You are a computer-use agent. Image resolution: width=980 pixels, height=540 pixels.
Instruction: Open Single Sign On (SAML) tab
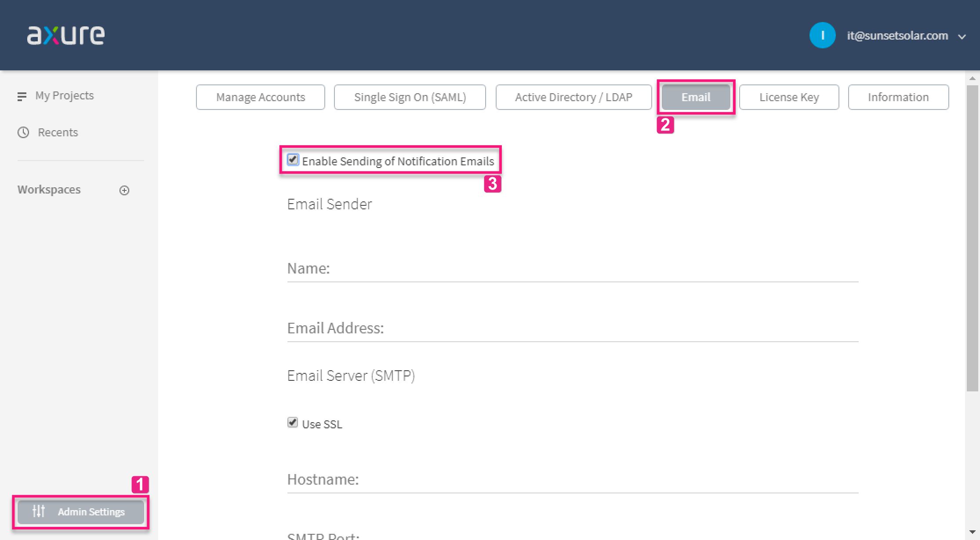point(410,97)
